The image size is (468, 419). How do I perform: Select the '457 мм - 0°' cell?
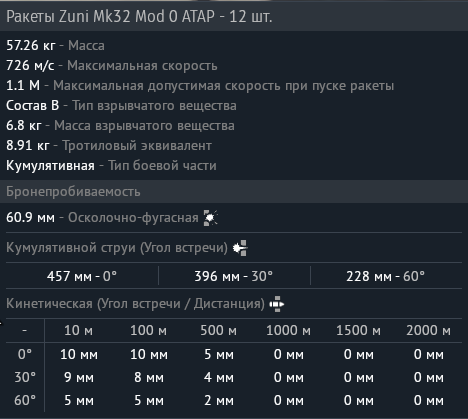point(82,276)
